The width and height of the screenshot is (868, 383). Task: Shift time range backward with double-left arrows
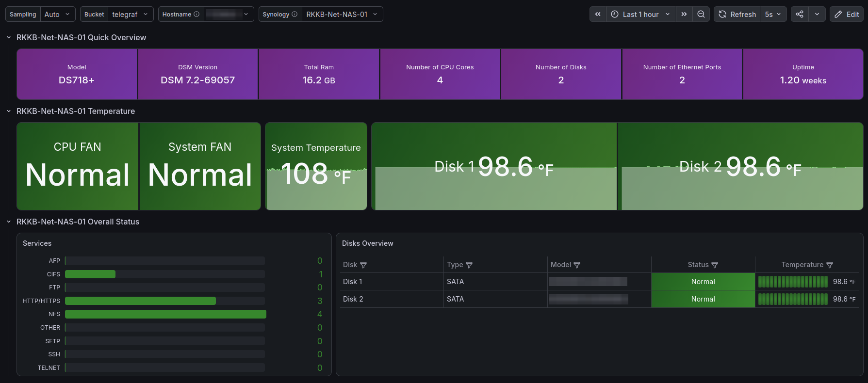[x=598, y=14]
